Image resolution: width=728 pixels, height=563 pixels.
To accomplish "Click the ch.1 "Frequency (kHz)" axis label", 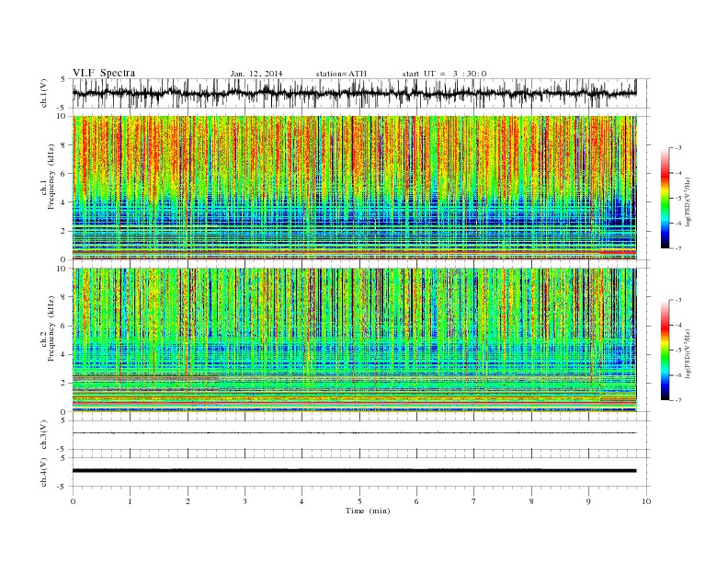I will point(51,177).
